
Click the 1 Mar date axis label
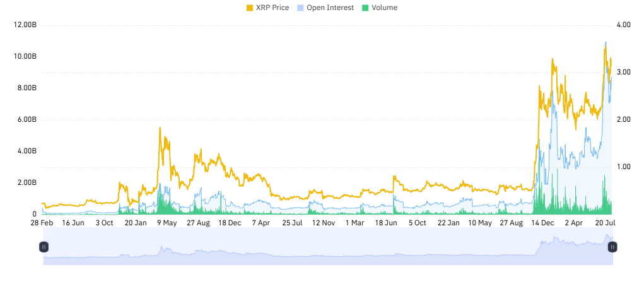tap(354, 223)
